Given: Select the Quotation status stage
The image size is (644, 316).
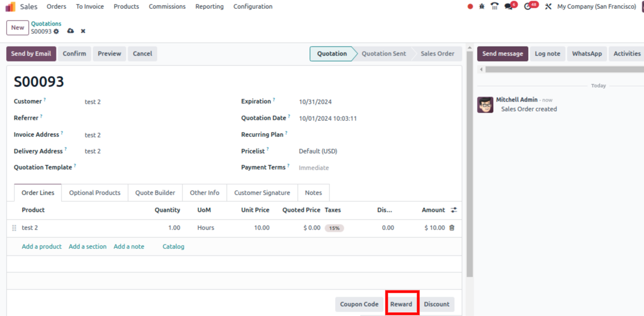Looking at the screenshot, I should tap(332, 54).
